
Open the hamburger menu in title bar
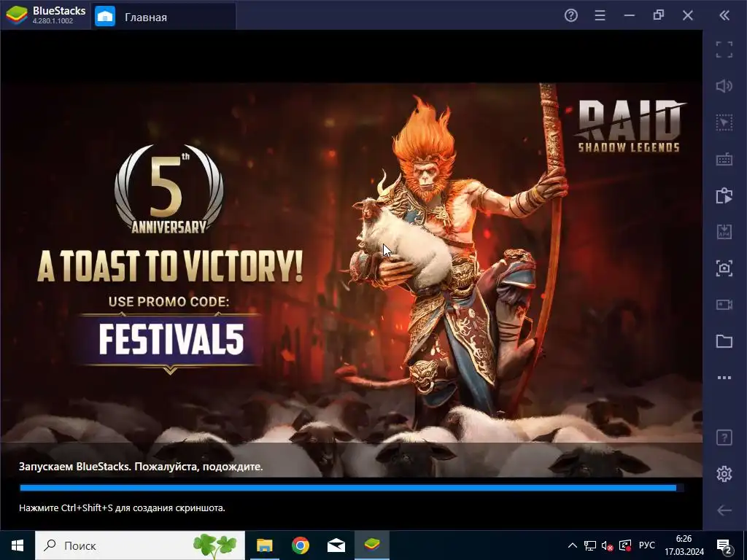tap(600, 16)
